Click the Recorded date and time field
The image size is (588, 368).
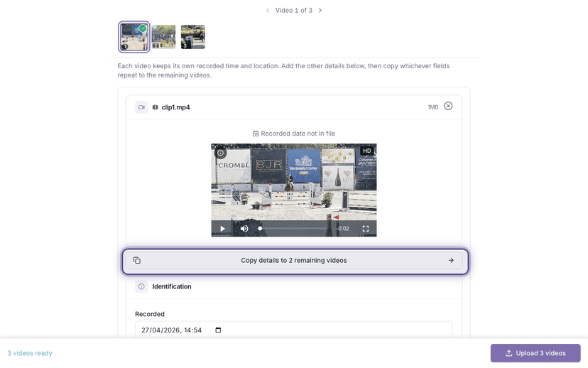coord(293,330)
